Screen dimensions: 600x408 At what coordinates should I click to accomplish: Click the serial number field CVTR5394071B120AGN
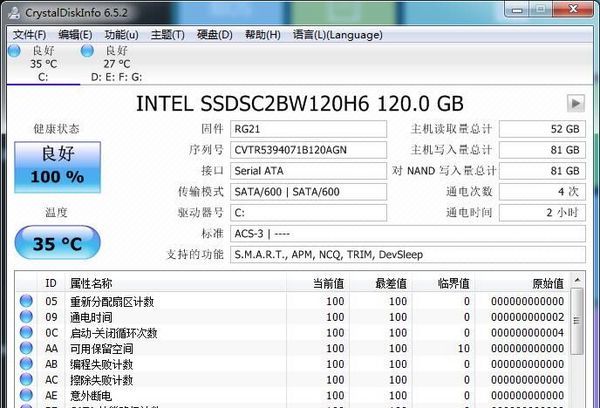308,150
